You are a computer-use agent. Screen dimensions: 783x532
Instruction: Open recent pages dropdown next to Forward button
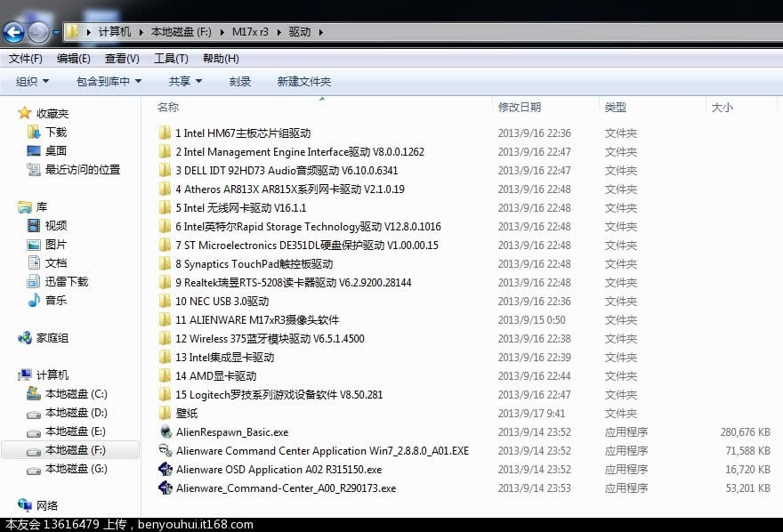click(x=56, y=33)
